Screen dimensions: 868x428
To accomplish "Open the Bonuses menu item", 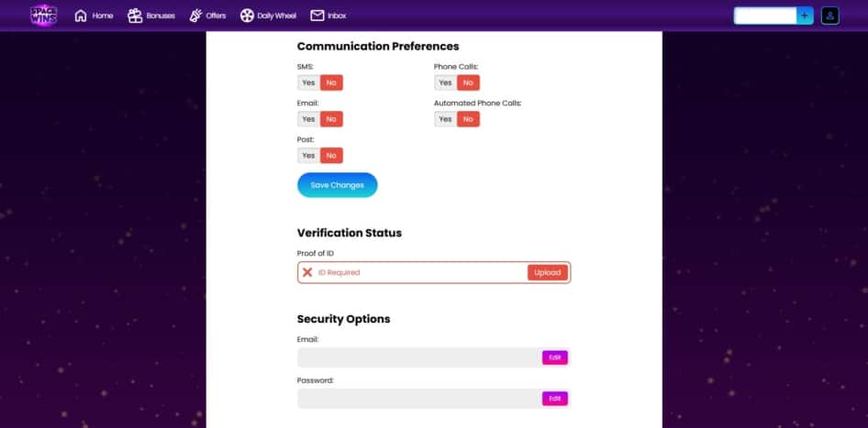I will 151,16.
